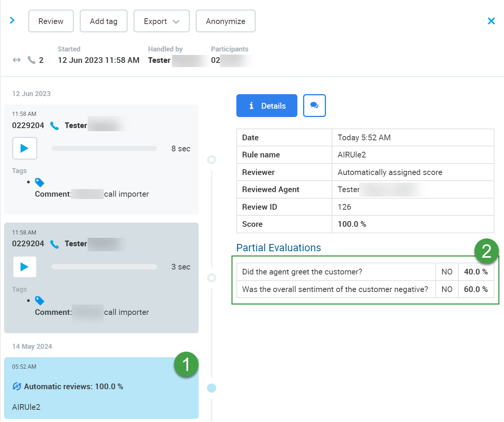This screenshot has width=504, height=422.
Task: Click the header phone call count icon
Action: pyautogui.click(x=31, y=60)
